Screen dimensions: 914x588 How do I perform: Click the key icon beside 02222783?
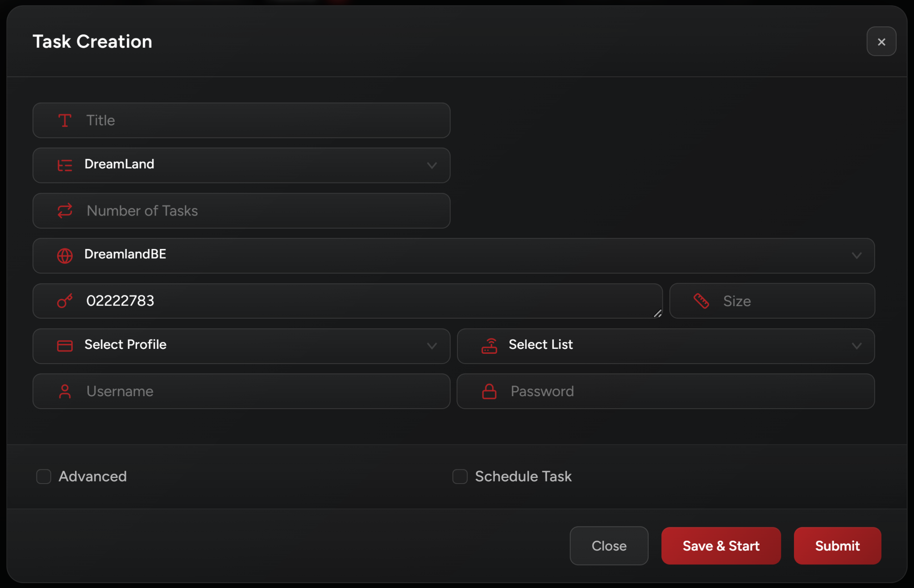coord(65,301)
